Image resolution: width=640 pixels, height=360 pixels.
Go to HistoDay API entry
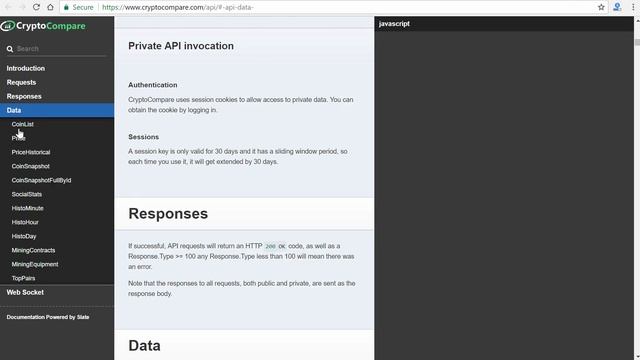tap(24, 236)
